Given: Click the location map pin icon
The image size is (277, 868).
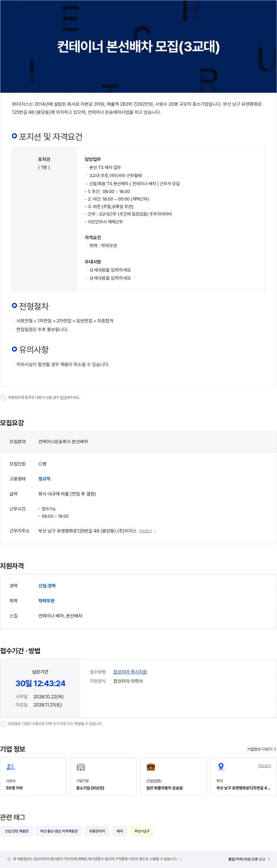Looking at the screenshot, I should point(221,767).
